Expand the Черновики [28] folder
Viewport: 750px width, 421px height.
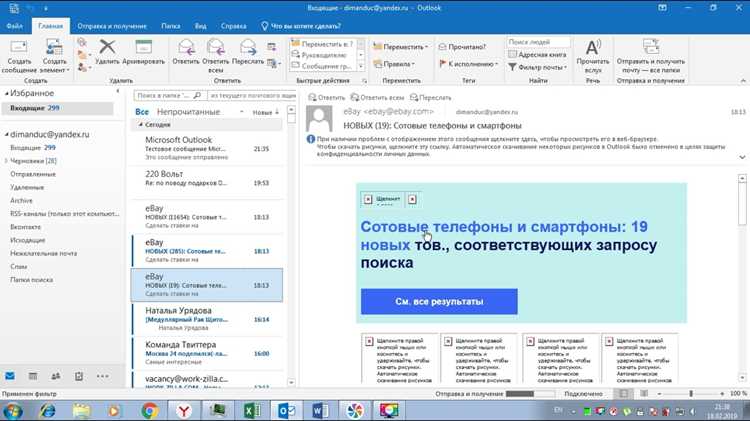click(x=6, y=161)
